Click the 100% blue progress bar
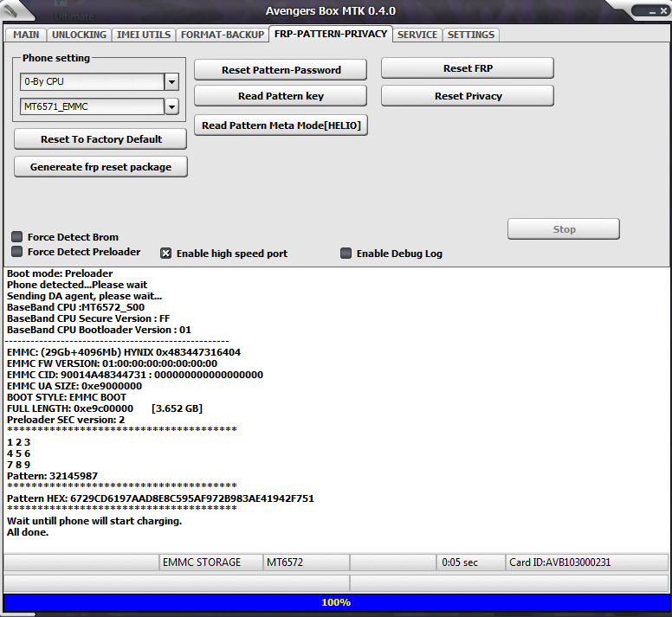 (x=336, y=602)
